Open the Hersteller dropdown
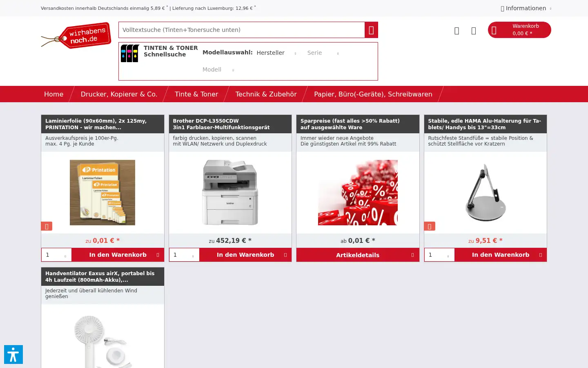This screenshot has width=588, height=368. pyautogui.click(x=277, y=53)
